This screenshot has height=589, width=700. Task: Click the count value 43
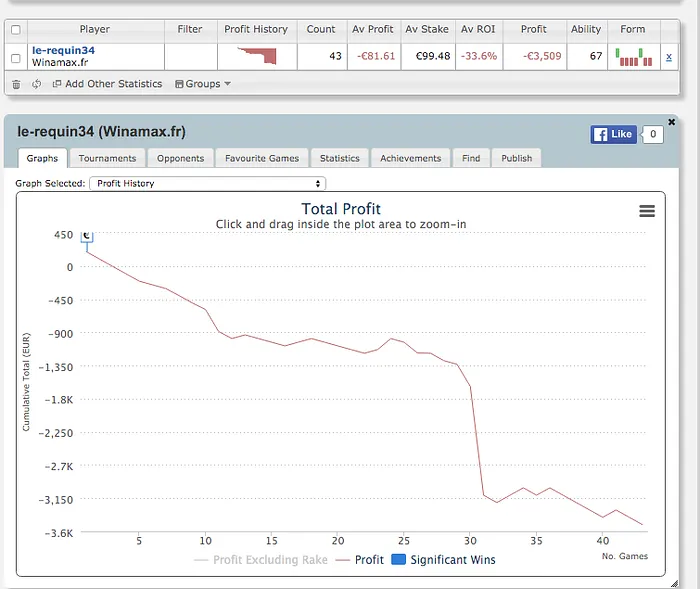click(x=335, y=56)
